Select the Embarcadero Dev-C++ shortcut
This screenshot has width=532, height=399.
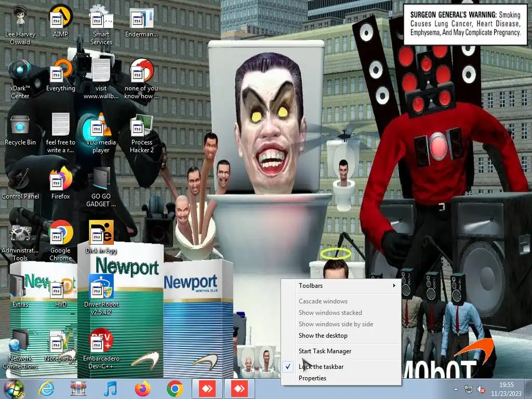click(x=101, y=350)
